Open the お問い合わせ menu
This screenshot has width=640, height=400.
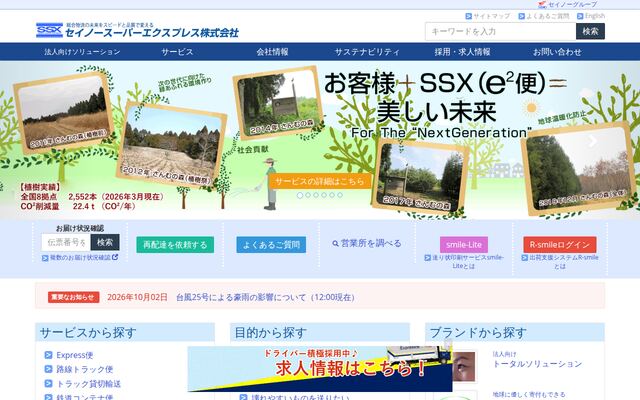pyautogui.click(x=557, y=52)
